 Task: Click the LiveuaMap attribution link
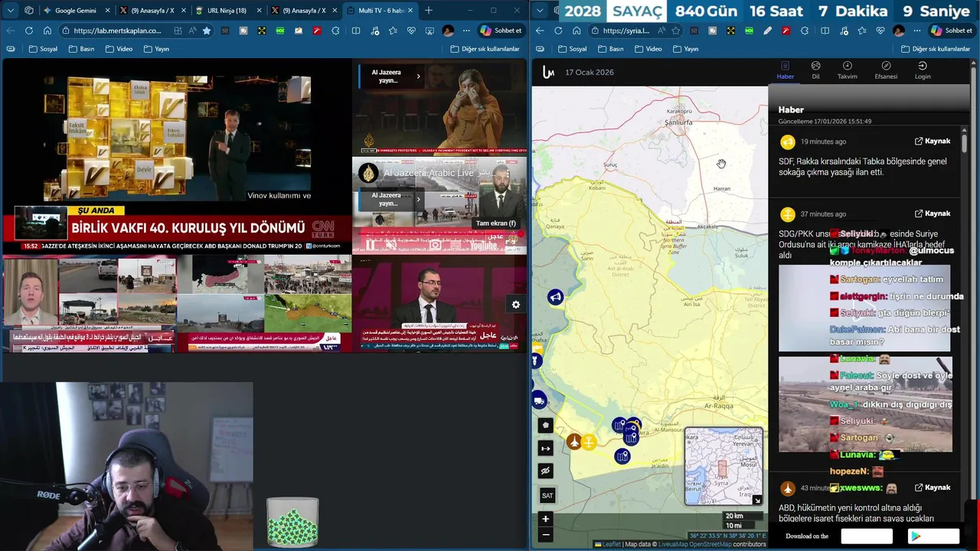tap(671, 544)
